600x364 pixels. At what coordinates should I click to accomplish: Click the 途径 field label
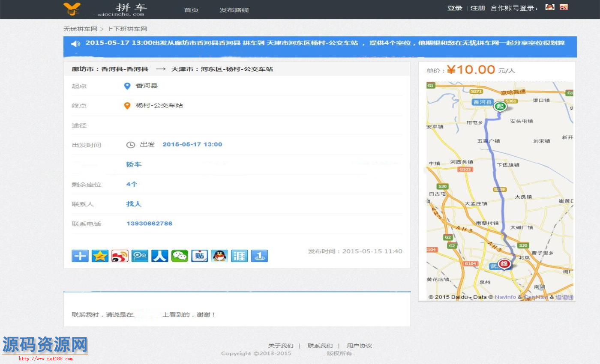tap(79, 125)
